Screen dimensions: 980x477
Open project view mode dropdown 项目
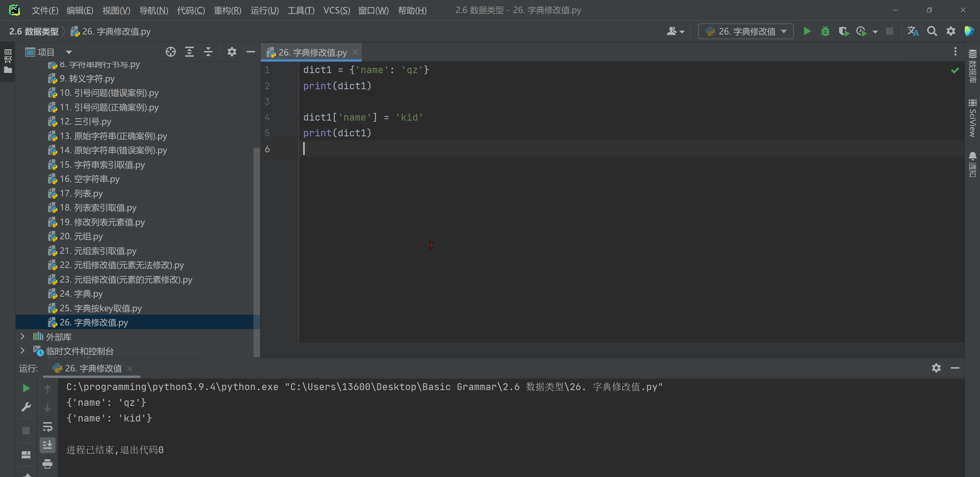49,52
